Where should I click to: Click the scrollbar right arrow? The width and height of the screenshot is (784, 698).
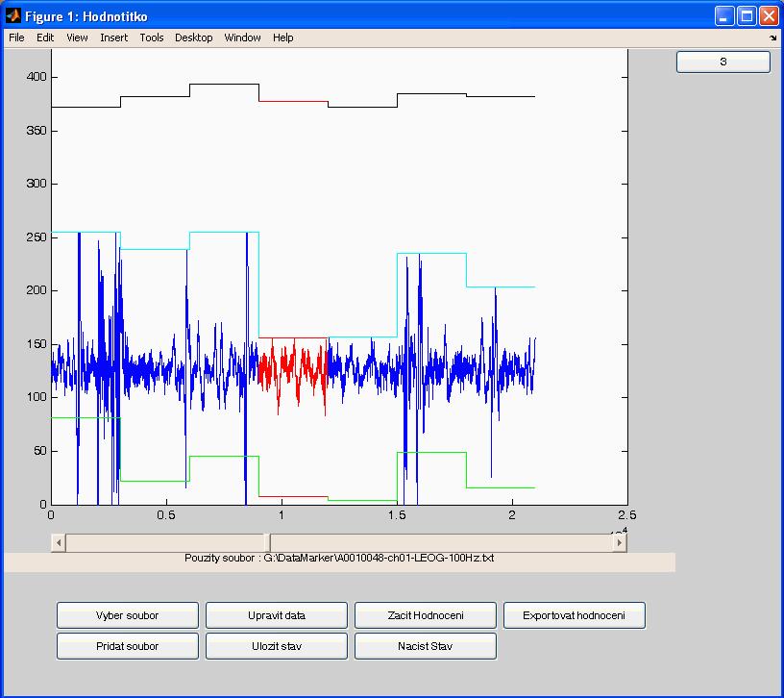pos(620,542)
